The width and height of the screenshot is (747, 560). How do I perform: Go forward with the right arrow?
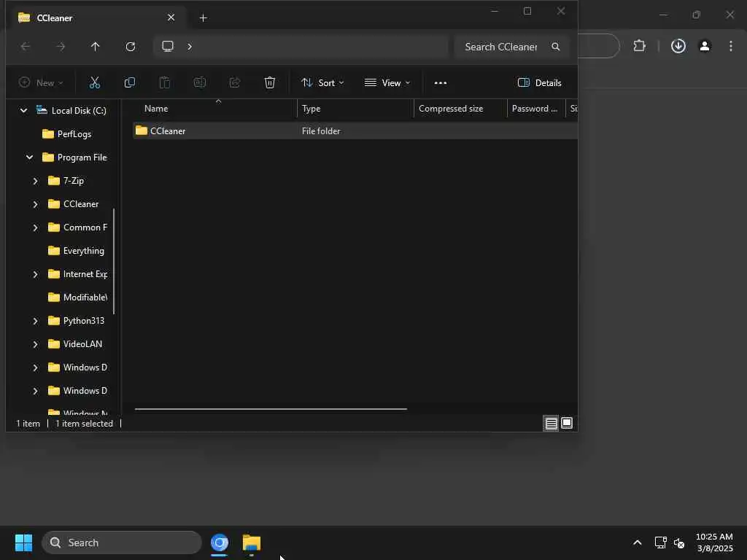click(60, 46)
